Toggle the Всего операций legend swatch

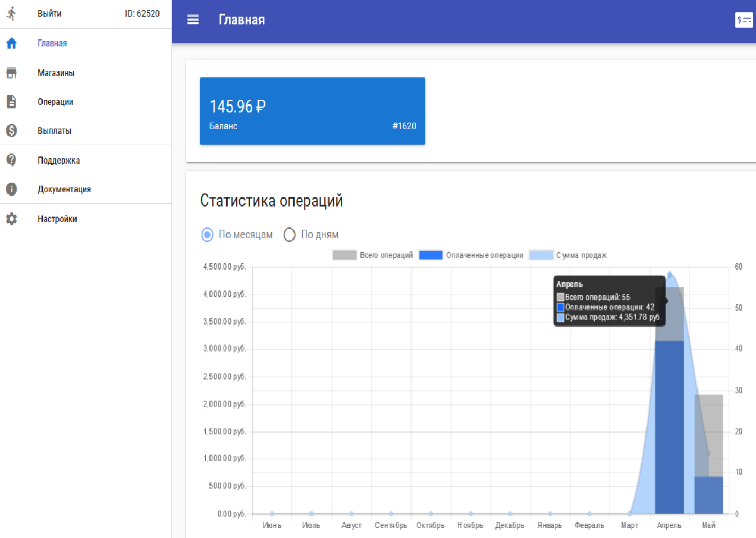[344, 255]
